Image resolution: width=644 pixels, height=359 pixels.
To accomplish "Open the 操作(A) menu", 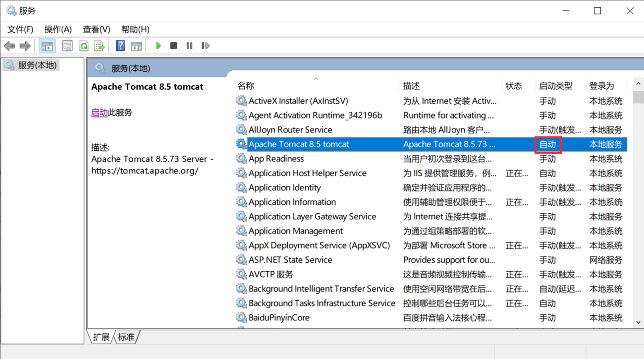I will point(58,29).
